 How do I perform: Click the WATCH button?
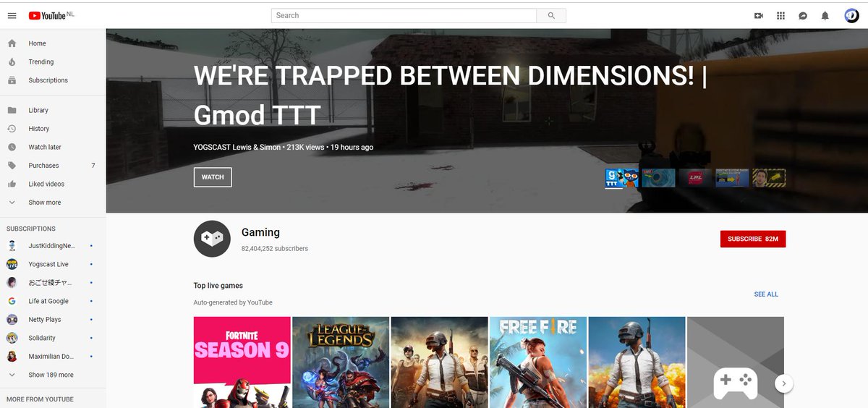tap(213, 177)
